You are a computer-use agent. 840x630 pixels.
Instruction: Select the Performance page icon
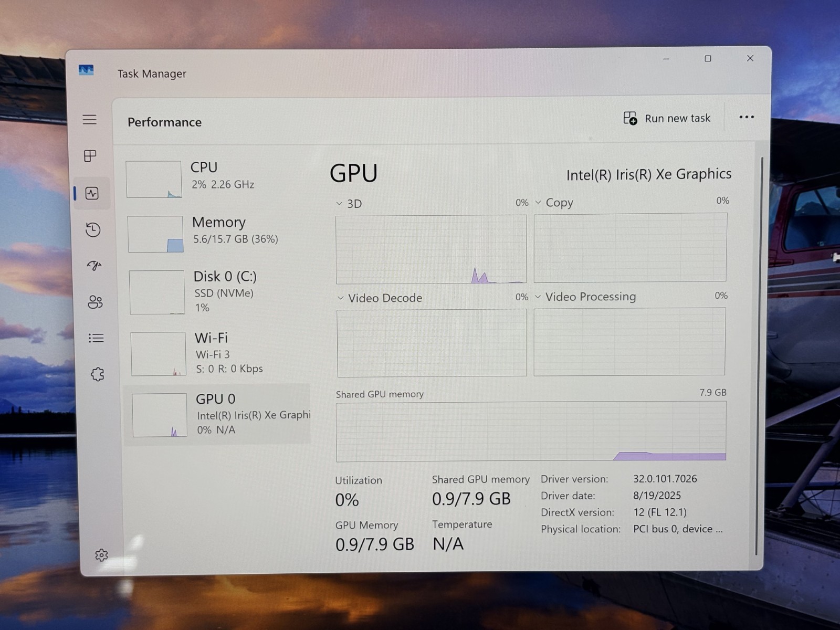tap(92, 193)
